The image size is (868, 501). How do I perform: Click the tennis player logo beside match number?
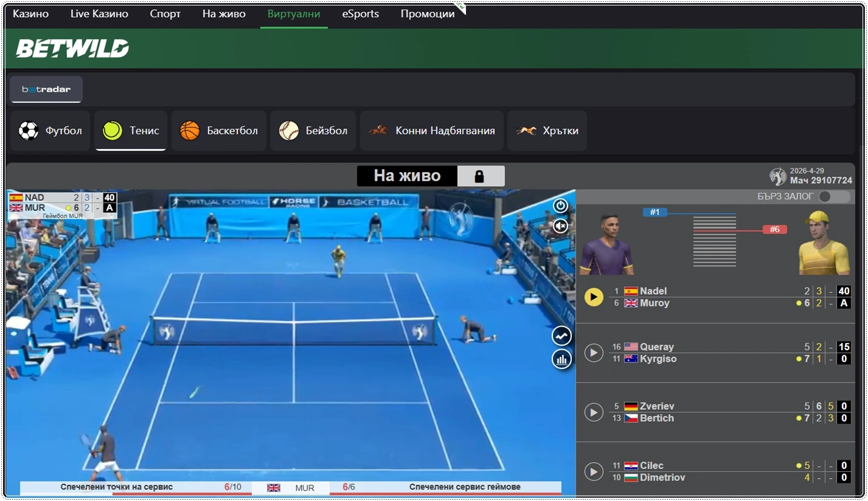(x=777, y=176)
